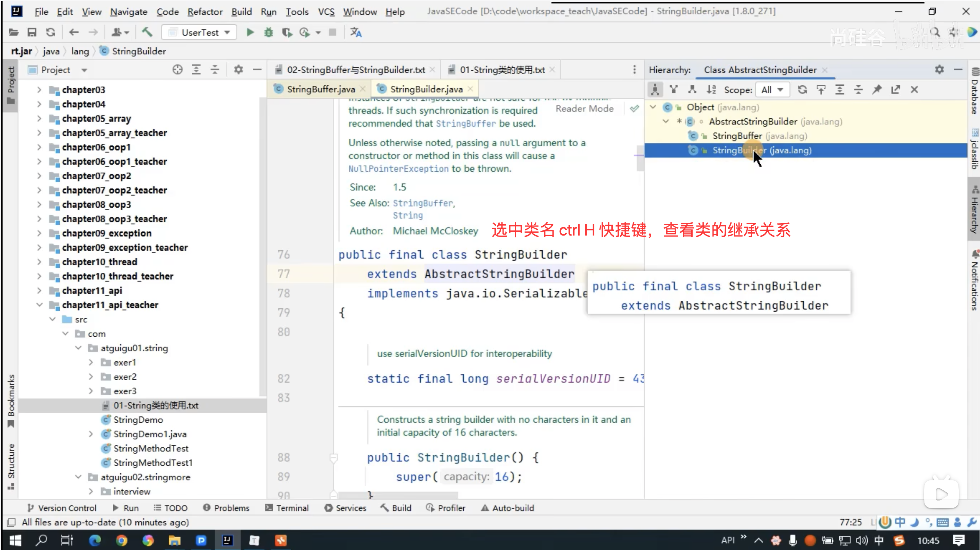
Task: Switch to the StringBuffer.java tab
Action: click(x=321, y=89)
